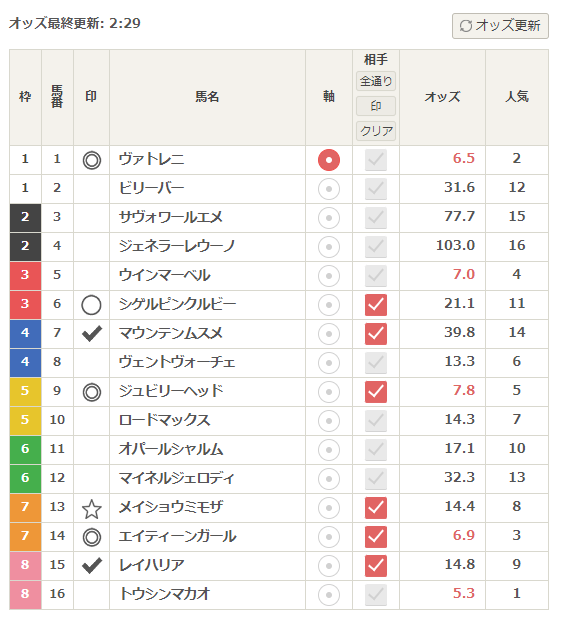The width and height of the screenshot is (563, 618).
Task: Refresh odds with オッズ更新 button
Action: tap(500, 26)
